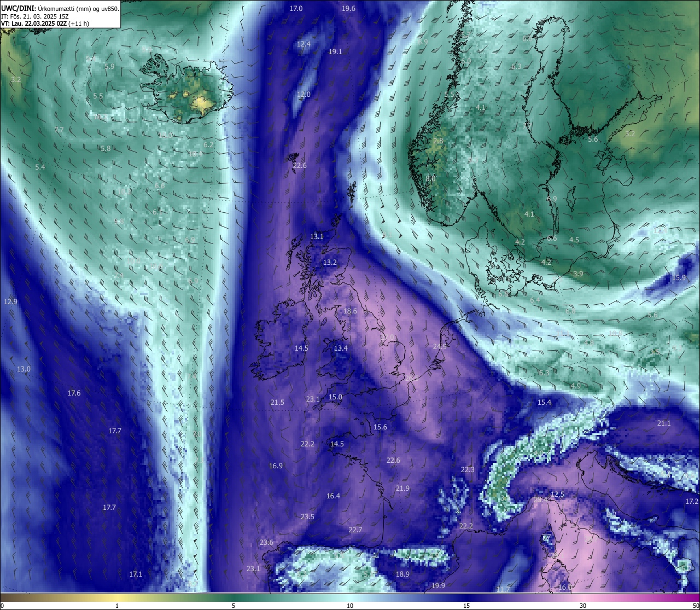Click the 5.5 value near Iceland
Image resolution: width=700 pixels, height=610 pixels.
98,96
